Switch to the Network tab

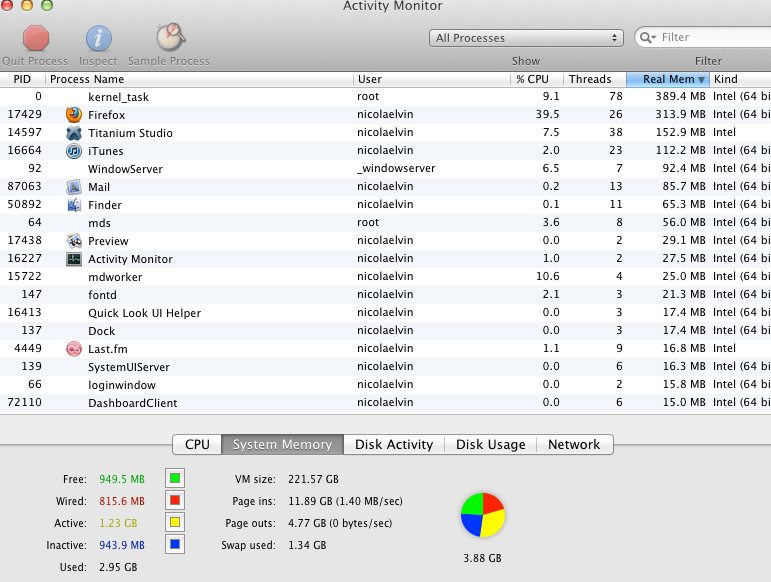(574, 444)
